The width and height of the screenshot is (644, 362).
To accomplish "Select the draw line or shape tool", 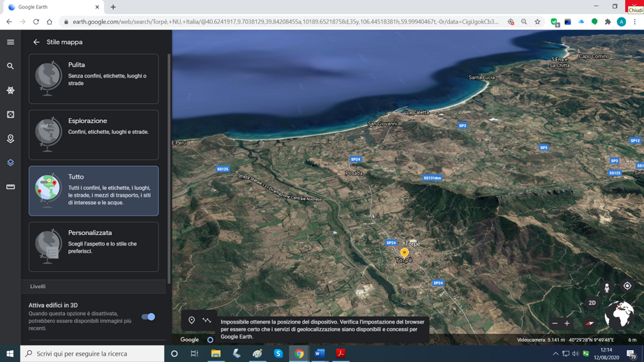I will coord(207,320).
